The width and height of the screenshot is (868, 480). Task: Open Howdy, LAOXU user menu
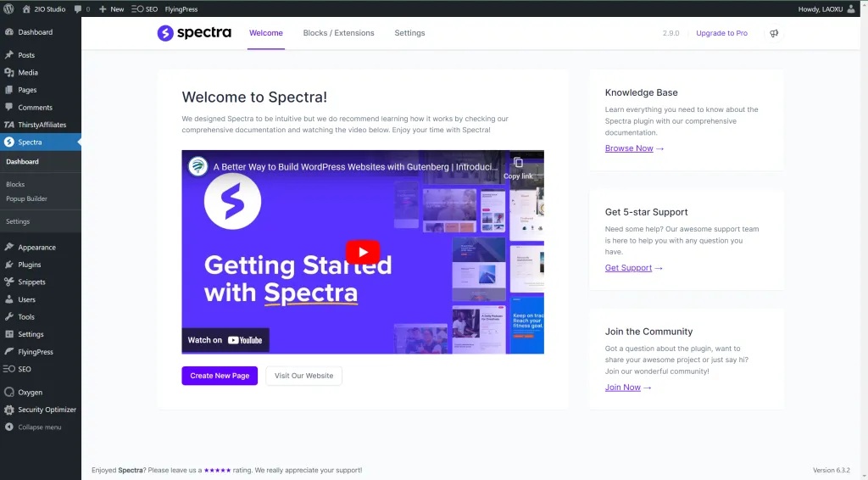click(826, 8)
